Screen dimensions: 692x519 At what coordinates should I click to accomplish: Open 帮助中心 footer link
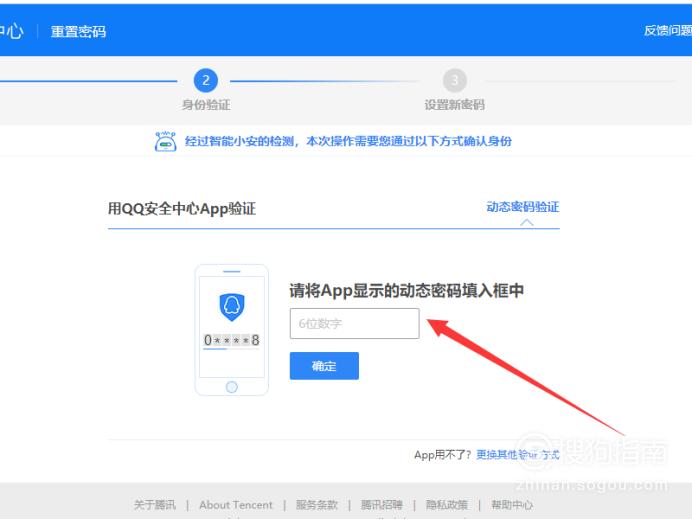512,504
